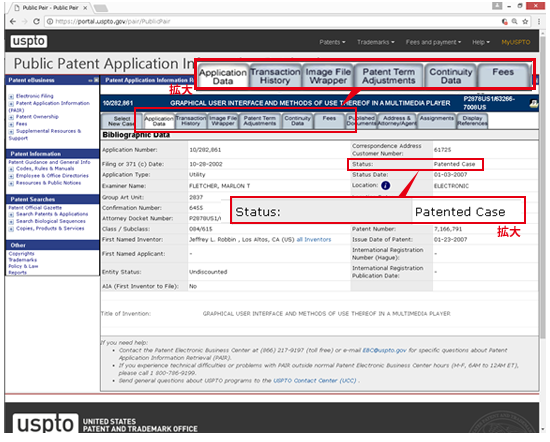Open the Chrome three-dot menu

click(539, 21)
